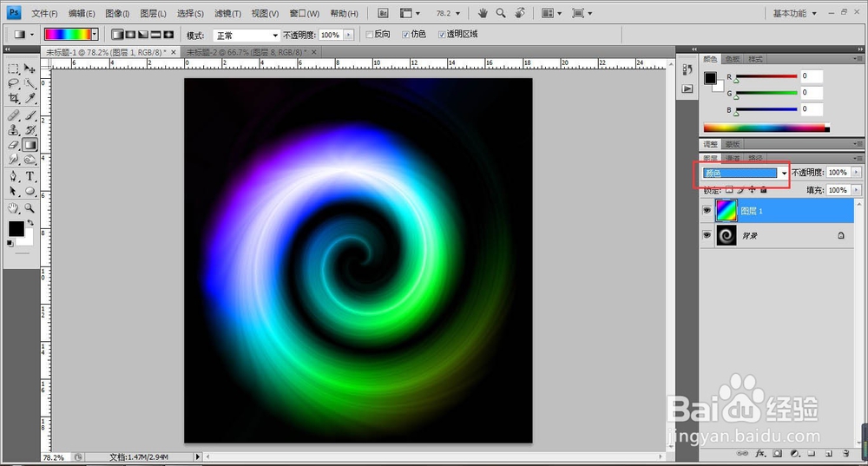Open the options bar 不透明度 slider arrow
The height and width of the screenshot is (466, 868).
349,35
